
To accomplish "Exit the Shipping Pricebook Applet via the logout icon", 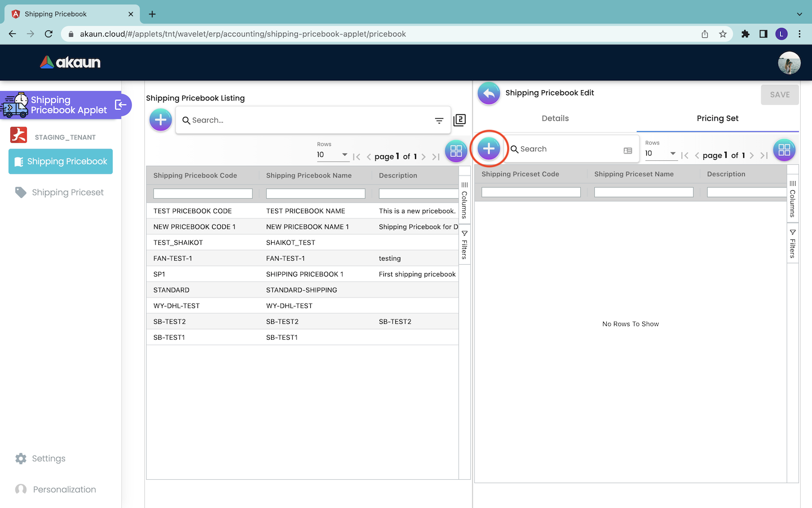I will [120, 104].
